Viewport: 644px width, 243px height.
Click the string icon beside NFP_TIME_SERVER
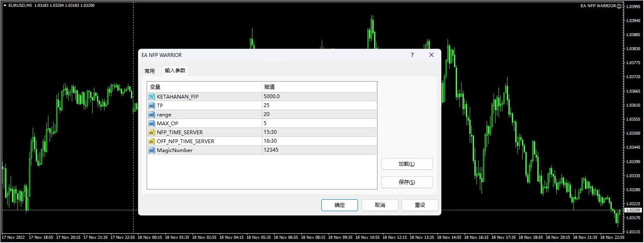tap(151, 132)
